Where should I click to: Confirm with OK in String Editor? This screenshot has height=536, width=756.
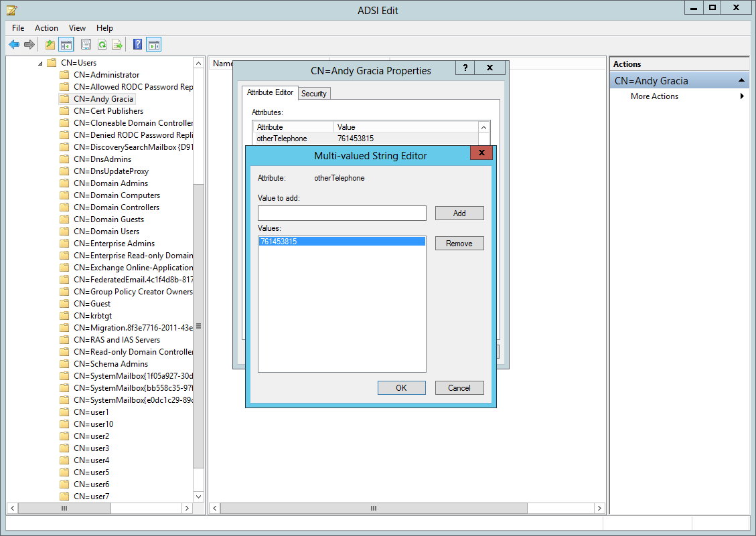click(402, 388)
